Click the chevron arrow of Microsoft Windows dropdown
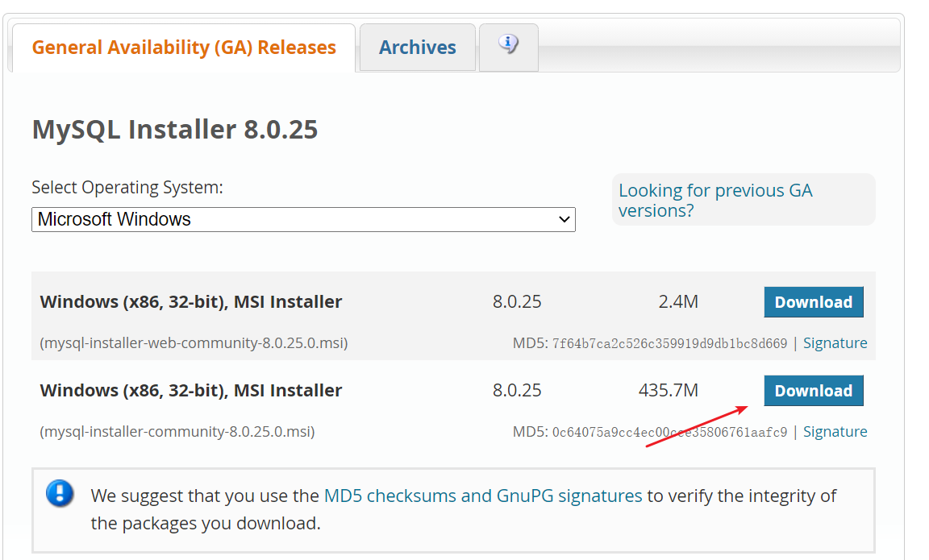This screenshot has width=929, height=560. (x=564, y=220)
